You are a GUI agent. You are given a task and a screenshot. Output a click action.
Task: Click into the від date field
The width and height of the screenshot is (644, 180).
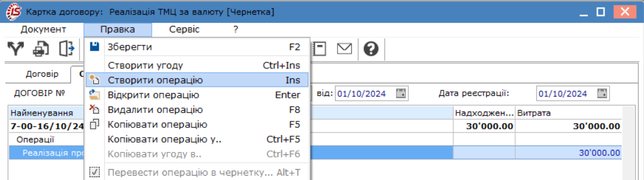point(365,93)
